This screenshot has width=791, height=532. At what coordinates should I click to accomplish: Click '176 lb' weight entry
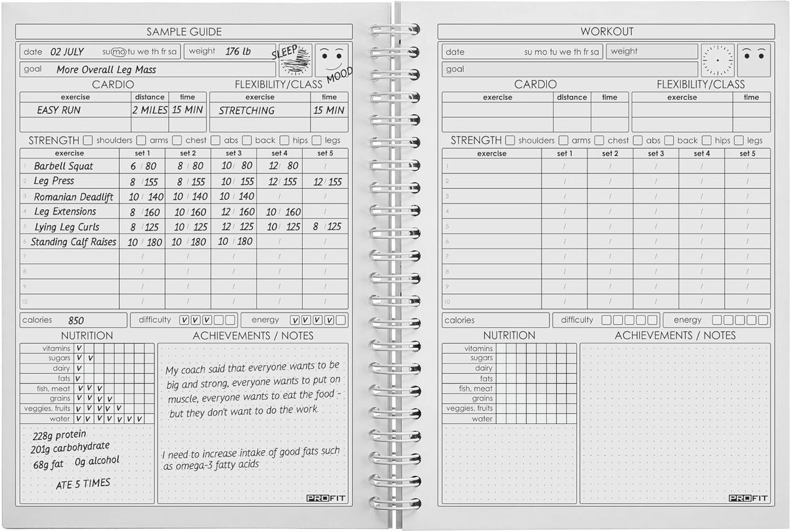[x=238, y=51]
